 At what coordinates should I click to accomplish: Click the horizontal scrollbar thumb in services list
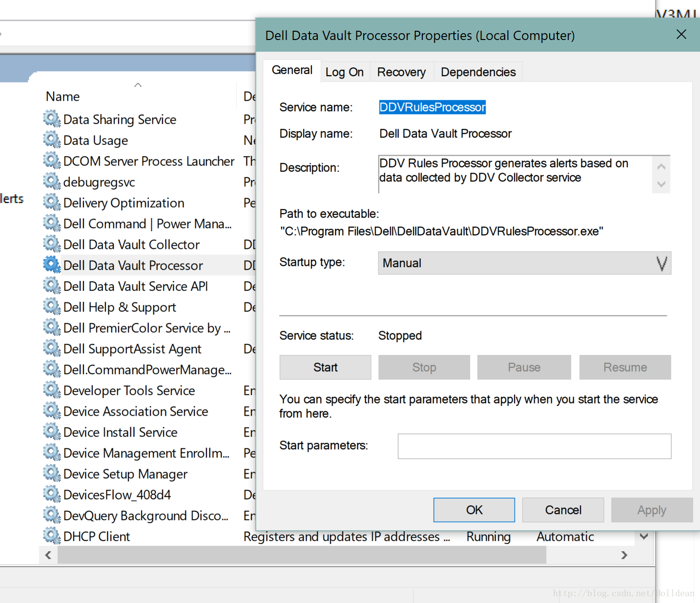(x=302, y=555)
